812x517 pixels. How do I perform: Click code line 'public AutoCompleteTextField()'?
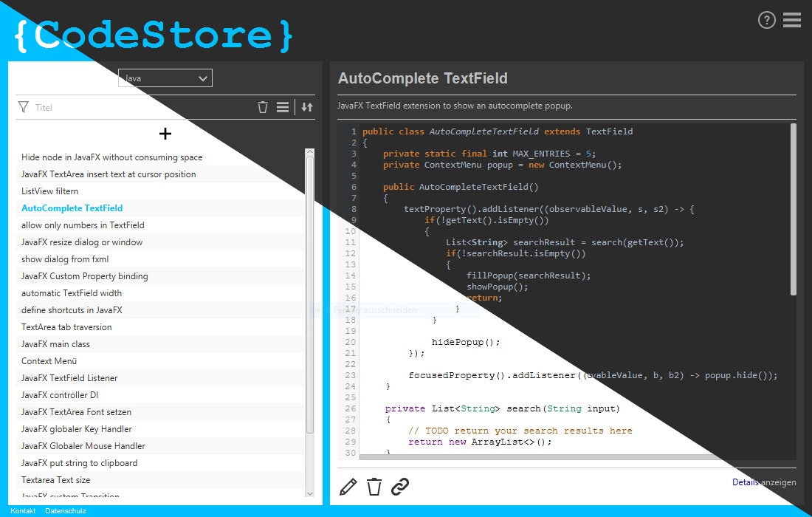click(x=461, y=187)
